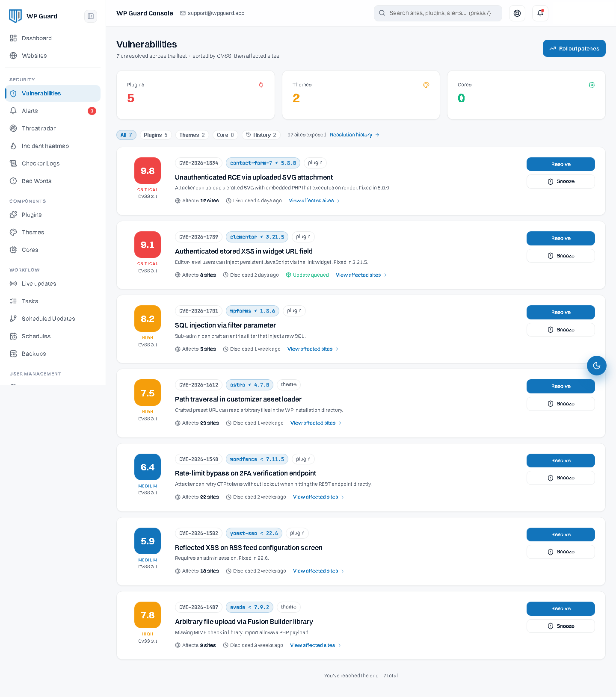Screen dimensions: 616x697
Task: View affected sites for CVE-2026-1701
Action: coord(313,349)
